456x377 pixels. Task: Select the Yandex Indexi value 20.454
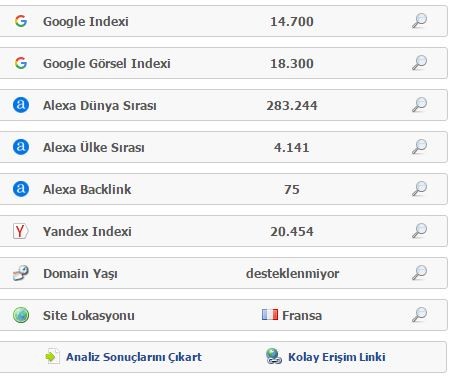pyautogui.click(x=292, y=232)
